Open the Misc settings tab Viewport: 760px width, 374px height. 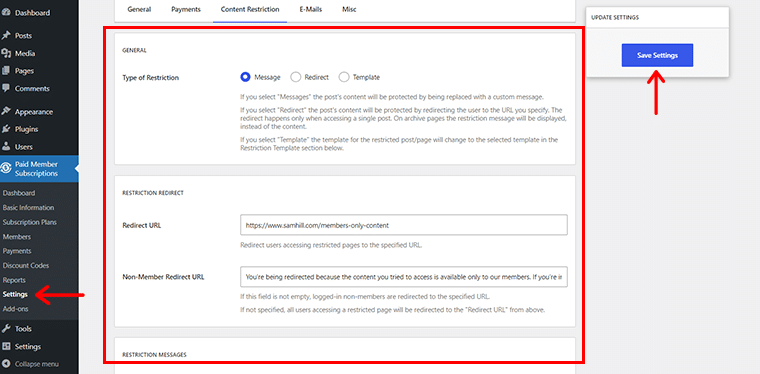pos(349,9)
